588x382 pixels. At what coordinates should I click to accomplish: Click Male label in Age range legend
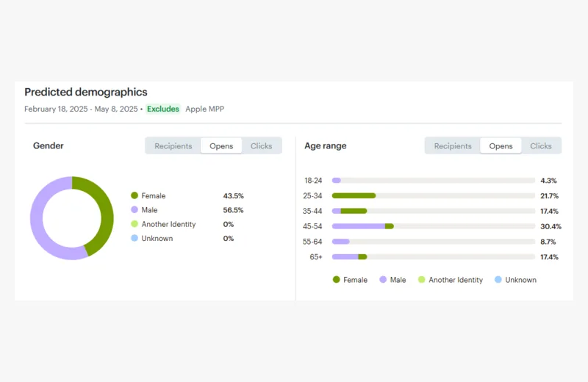(398, 280)
